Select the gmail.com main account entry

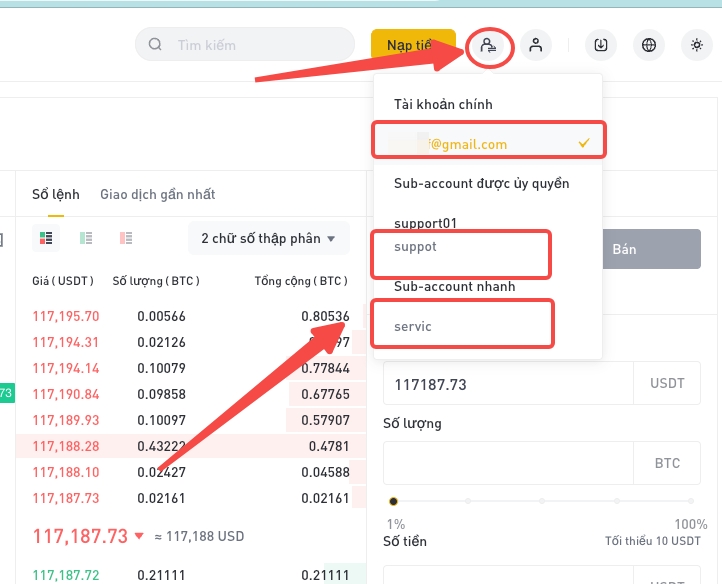(488, 144)
